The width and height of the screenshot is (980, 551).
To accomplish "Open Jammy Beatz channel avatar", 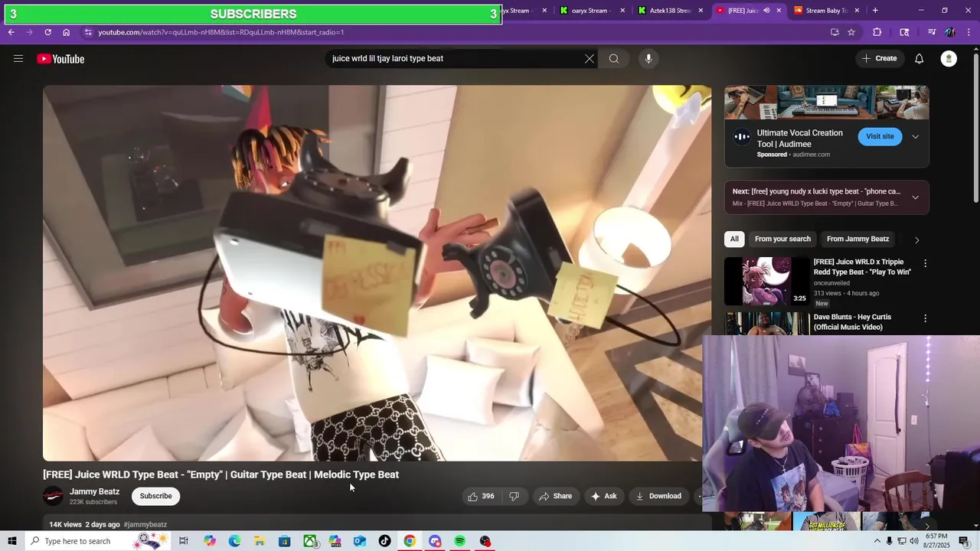I will [x=53, y=496].
